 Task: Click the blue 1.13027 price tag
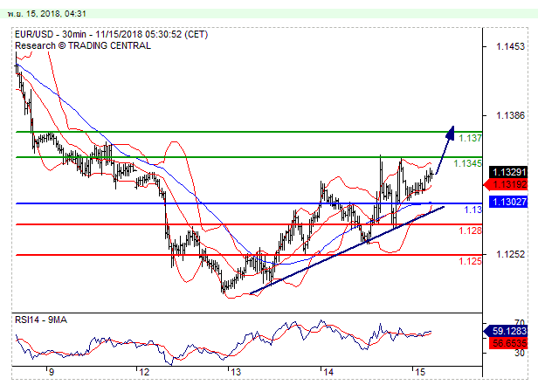508,202
